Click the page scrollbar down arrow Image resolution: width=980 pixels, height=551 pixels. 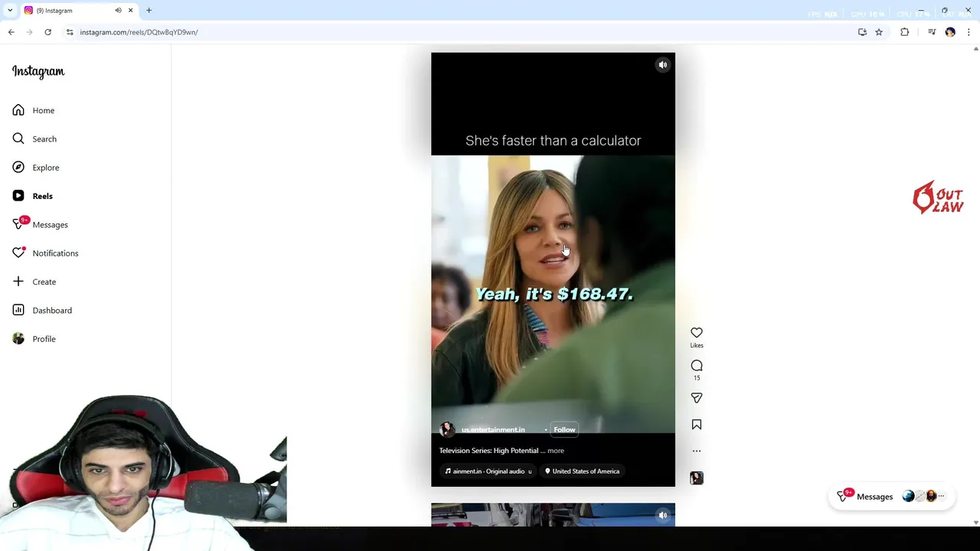(975, 523)
